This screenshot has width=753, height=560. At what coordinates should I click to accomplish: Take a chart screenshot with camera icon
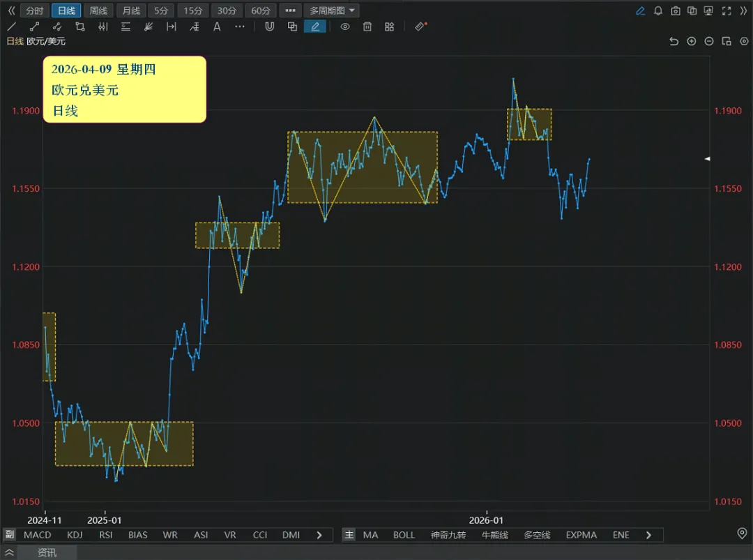click(x=675, y=10)
